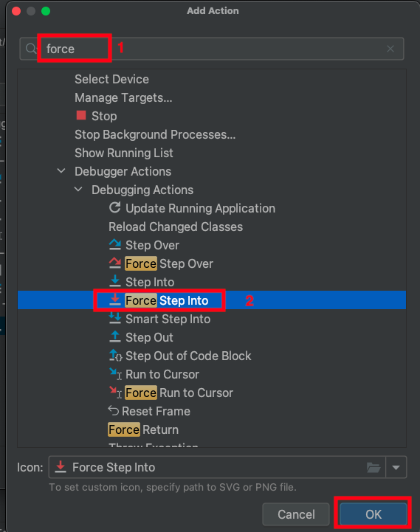Select the Step Into arrow icon
This screenshot has width=420, height=532.
(x=114, y=281)
